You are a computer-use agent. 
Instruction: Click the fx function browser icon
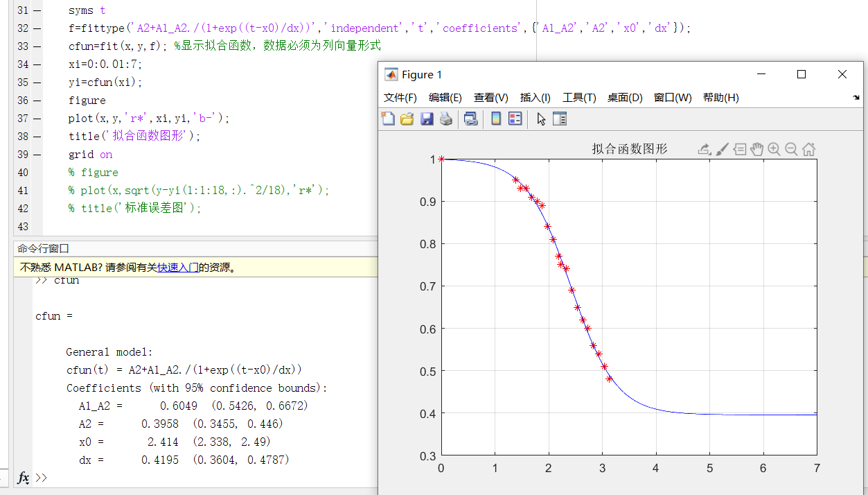coord(24,478)
